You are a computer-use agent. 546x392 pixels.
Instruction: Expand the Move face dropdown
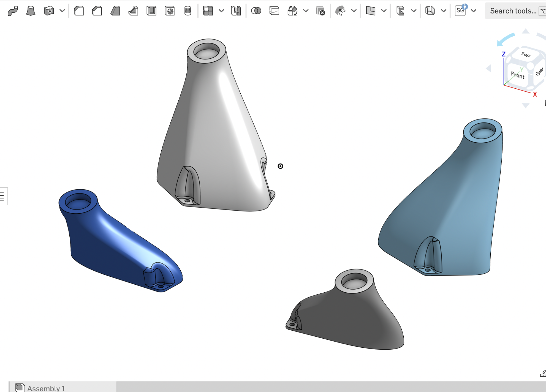click(x=354, y=11)
